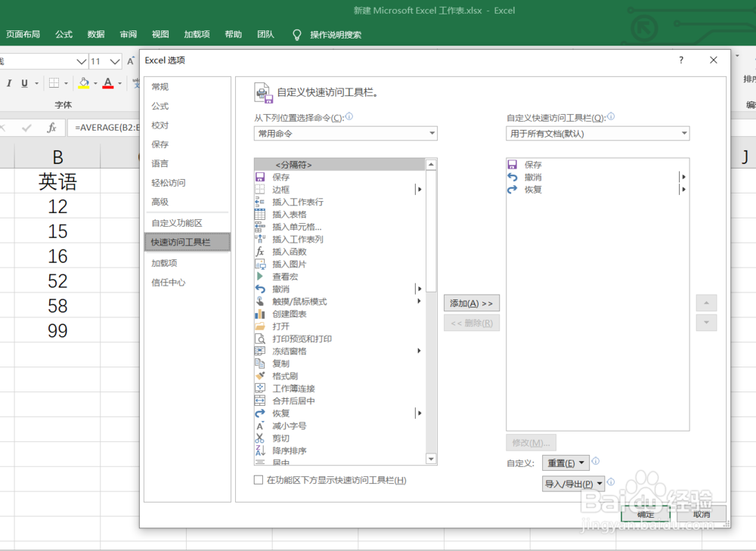The width and height of the screenshot is (756, 551).
Task: Choose the Insert Cells command icon
Action: tap(260, 227)
